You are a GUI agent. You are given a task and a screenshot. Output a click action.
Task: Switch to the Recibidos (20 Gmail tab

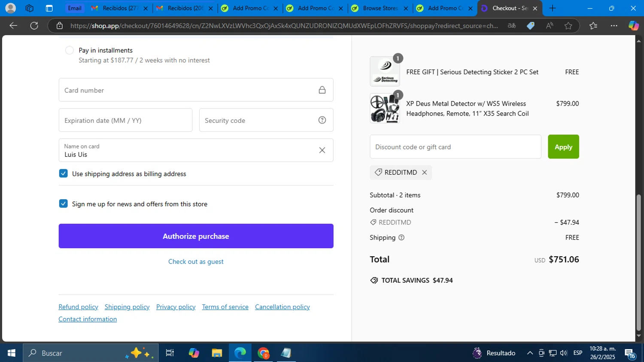click(x=185, y=8)
